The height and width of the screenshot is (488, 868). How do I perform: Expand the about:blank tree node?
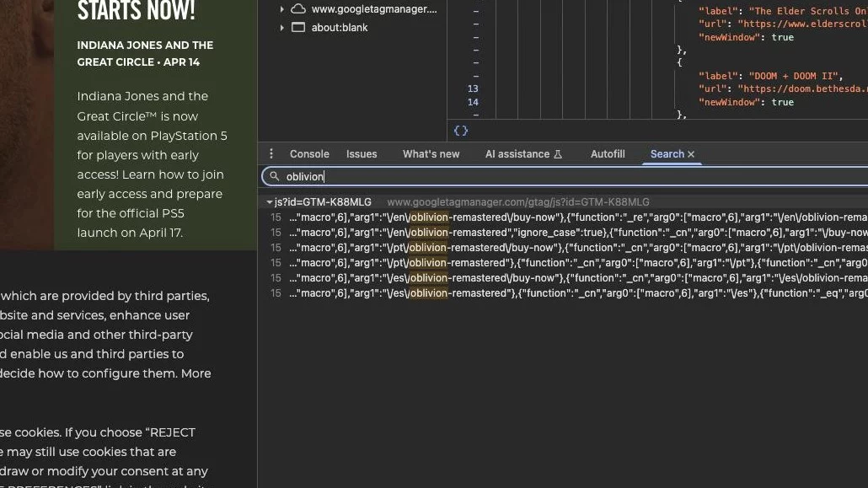click(x=281, y=27)
